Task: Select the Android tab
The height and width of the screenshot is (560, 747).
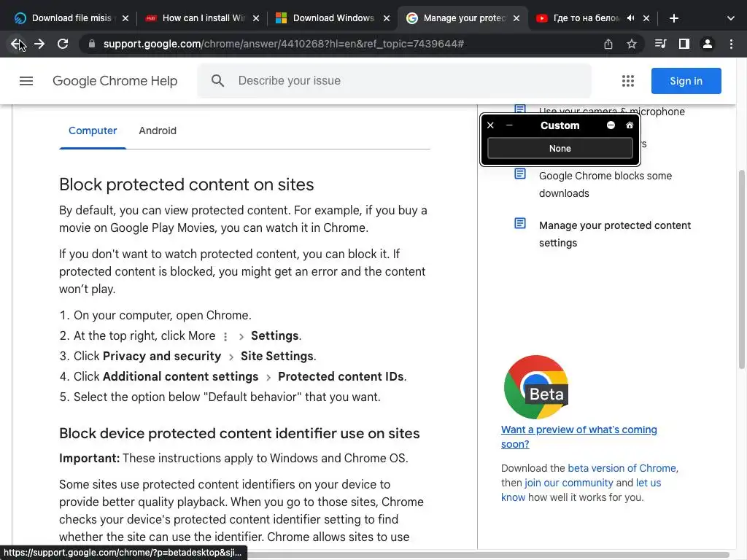Action: [x=158, y=131]
